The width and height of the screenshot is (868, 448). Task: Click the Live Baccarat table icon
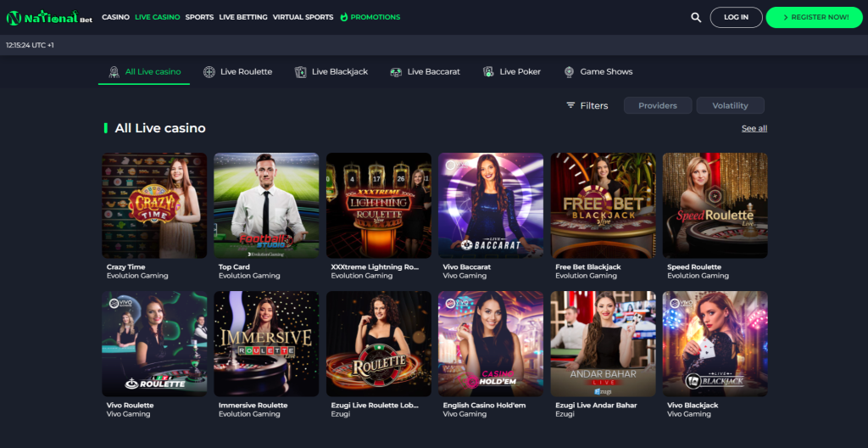(x=396, y=72)
